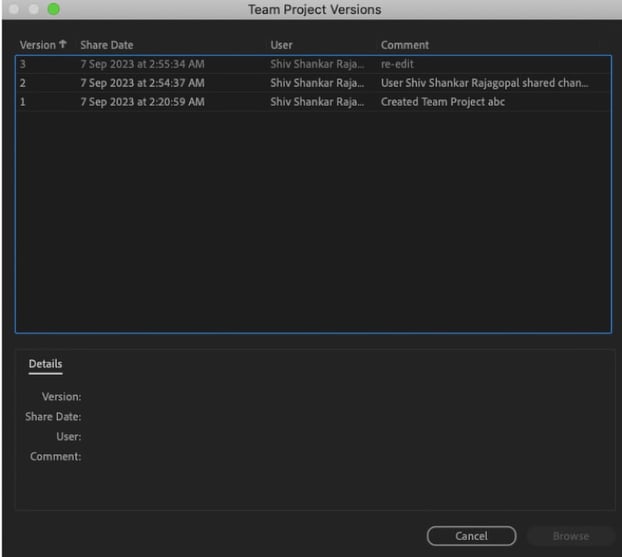Click comment starting 'User Shiv Shankar Rajagopal shared'
622x557 pixels.
[484, 83]
